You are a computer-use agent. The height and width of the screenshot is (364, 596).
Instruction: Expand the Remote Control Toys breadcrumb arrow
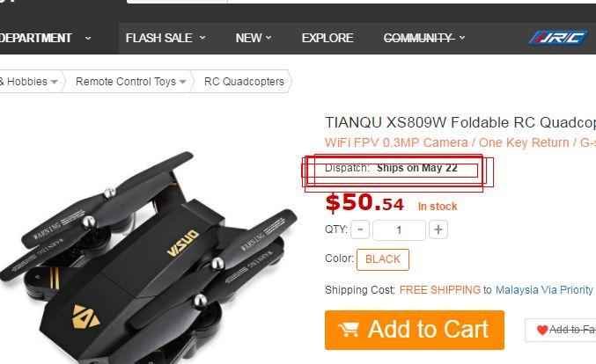(x=183, y=82)
